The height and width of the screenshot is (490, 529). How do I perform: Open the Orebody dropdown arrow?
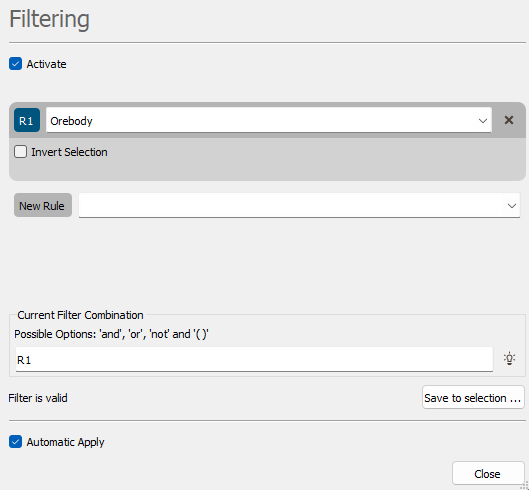coord(483,121)
